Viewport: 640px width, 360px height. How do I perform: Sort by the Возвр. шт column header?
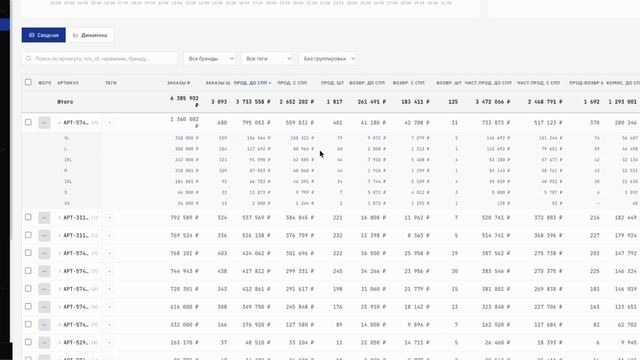tap(449, 83)
